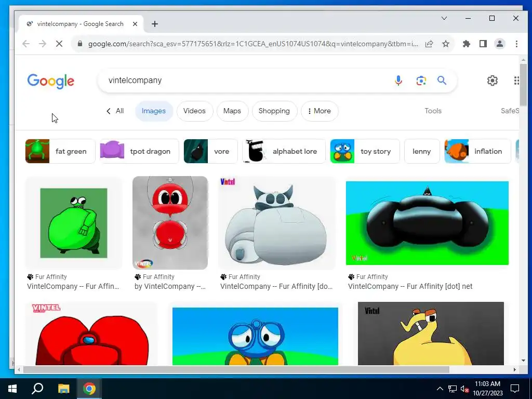Screen dimensions: 532x399
Task: Open Chrome extensions puzzle icon
Action: [467, 44]
